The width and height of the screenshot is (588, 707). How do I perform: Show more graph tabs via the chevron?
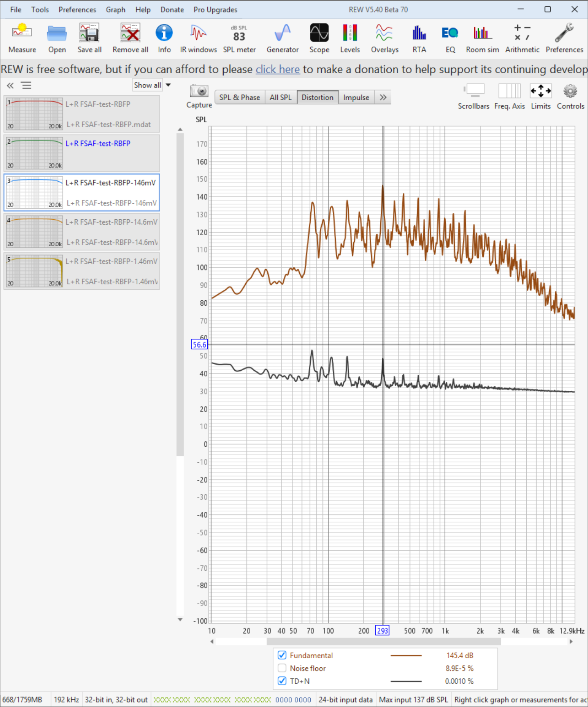click(383, 97)
